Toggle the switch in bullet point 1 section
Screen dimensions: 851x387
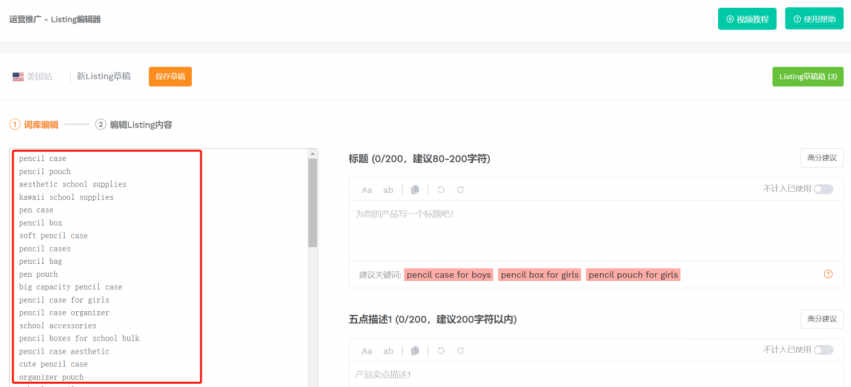[823, 350]
